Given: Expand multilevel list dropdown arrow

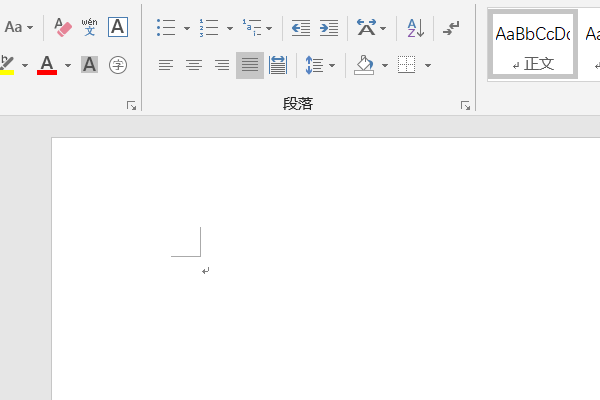Looking at the screenshot, I should tap(269, 28).
